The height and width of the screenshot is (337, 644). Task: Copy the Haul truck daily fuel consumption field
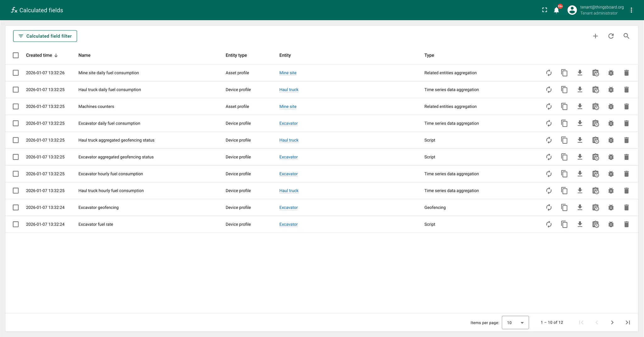pos(564,90)
